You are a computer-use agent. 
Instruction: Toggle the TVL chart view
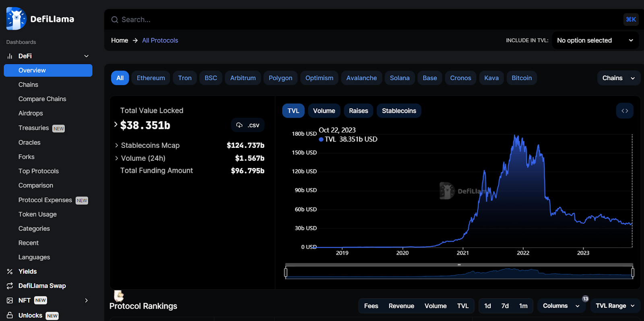pos(293,111)
